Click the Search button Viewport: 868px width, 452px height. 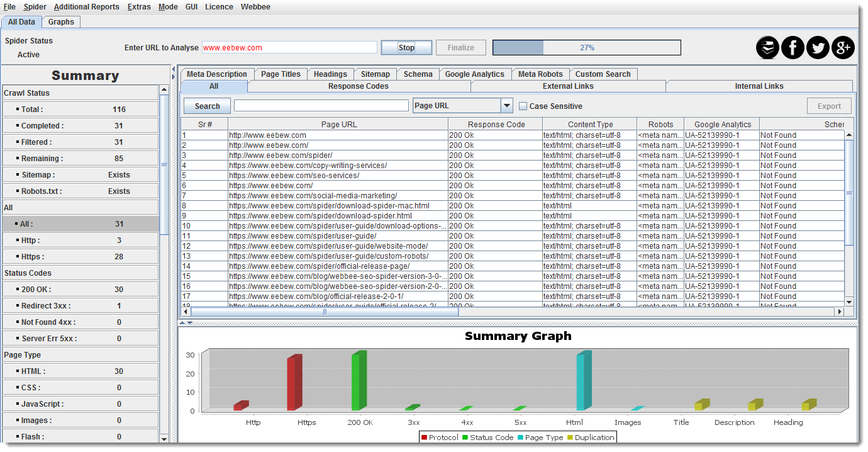pos(207,106)
